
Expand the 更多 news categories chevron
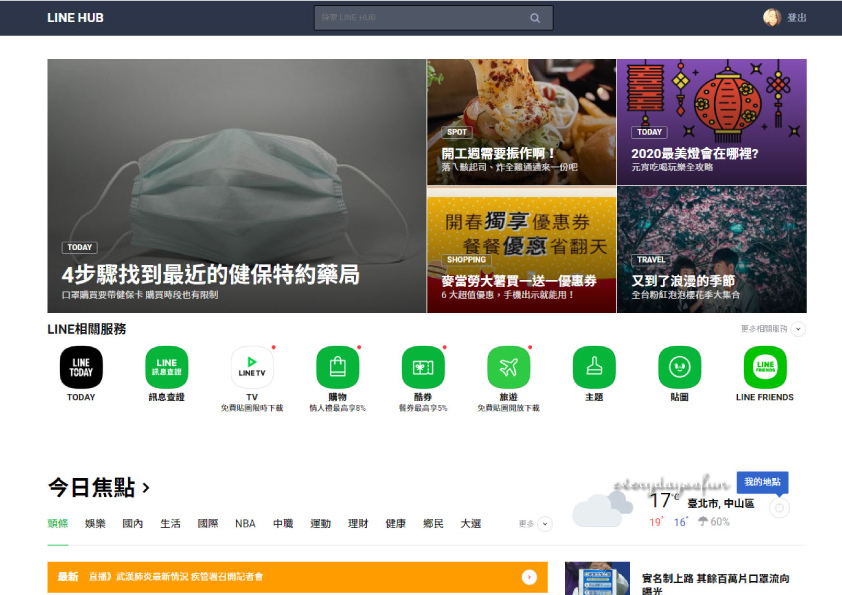point(545,524)
